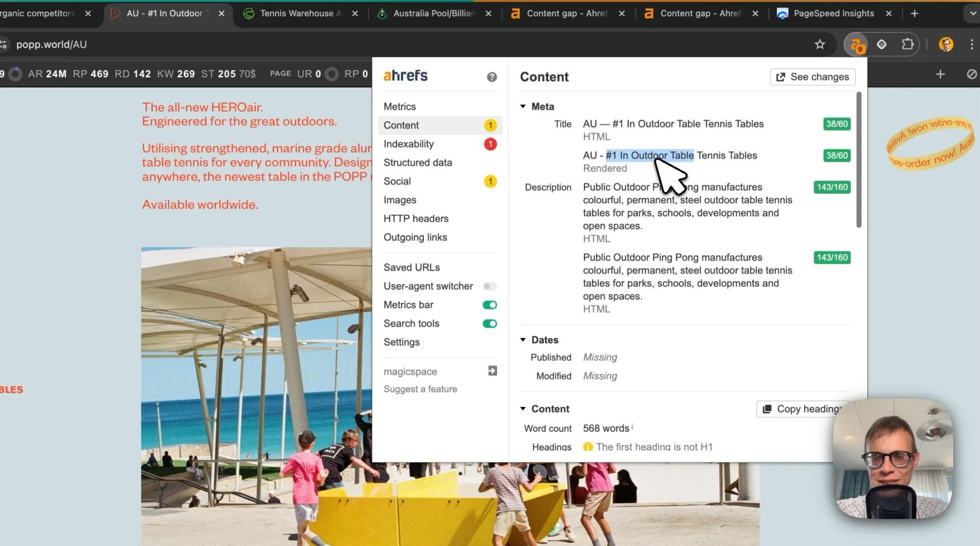Image resolution: width=980 pixels, height=546 pixels.
Task: Click the See changes button
Action: pyautogui.click(x=812, y=77)
